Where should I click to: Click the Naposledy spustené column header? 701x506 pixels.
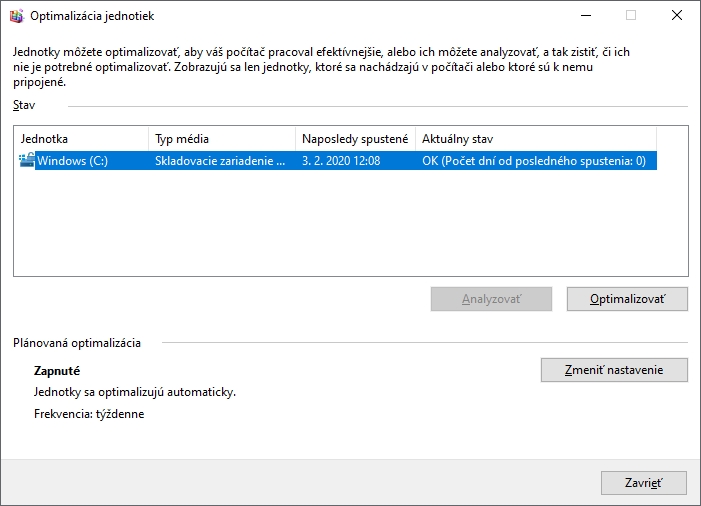355,139
